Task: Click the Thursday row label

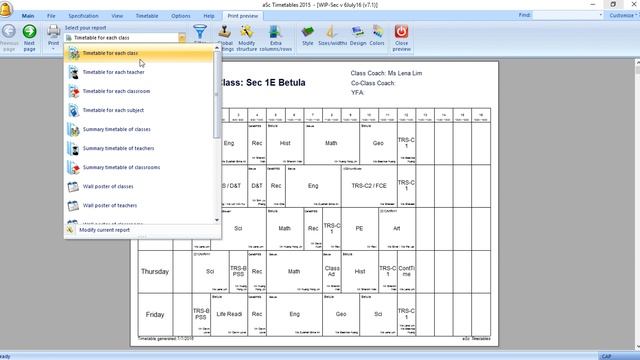Action: (155, 271)
